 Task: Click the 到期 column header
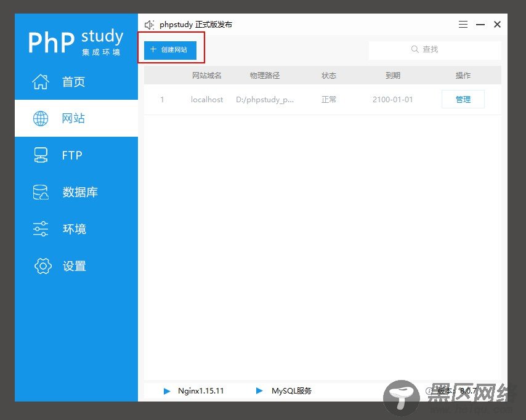[392, 76]
